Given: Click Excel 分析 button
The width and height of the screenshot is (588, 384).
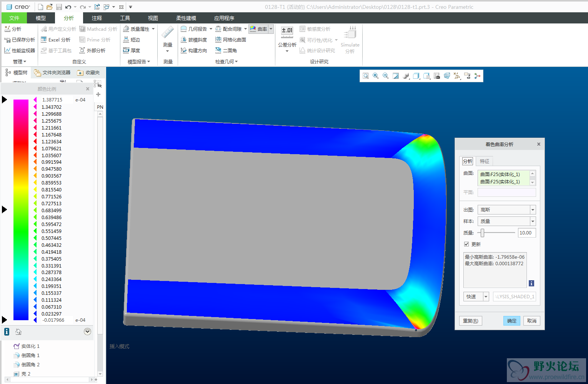Looking at the screenshot, I should coord(56,40).
